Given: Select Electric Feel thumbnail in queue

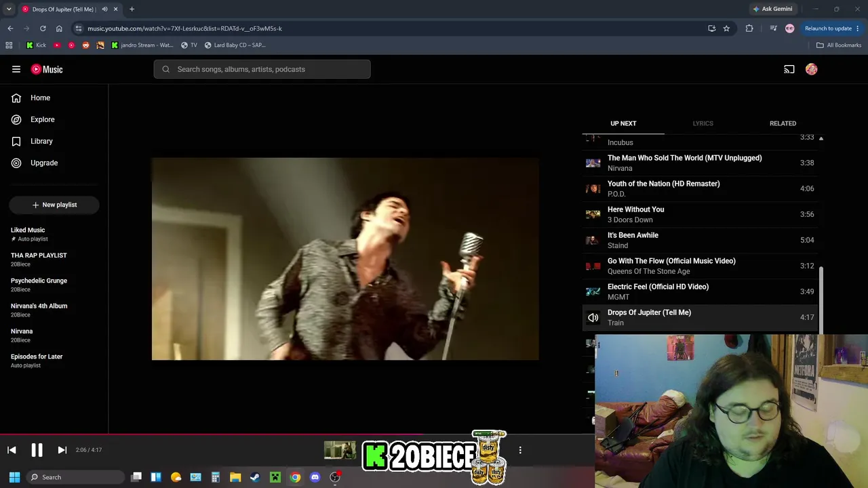Looking at the screenshot, I should pos(593,291).
